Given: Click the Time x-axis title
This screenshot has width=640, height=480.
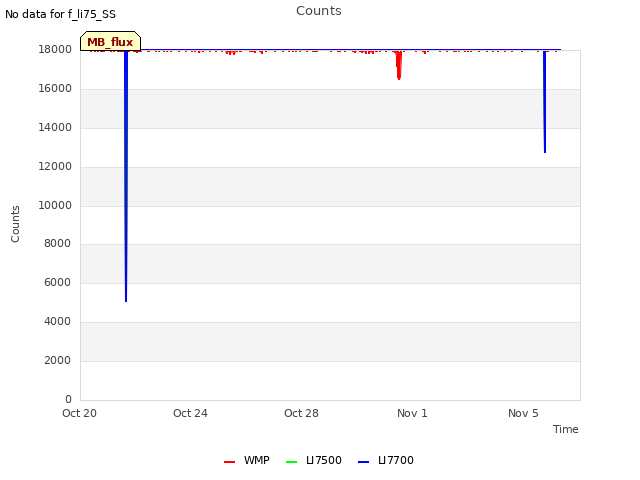Looking at the screenshot, I should point(566,429).
